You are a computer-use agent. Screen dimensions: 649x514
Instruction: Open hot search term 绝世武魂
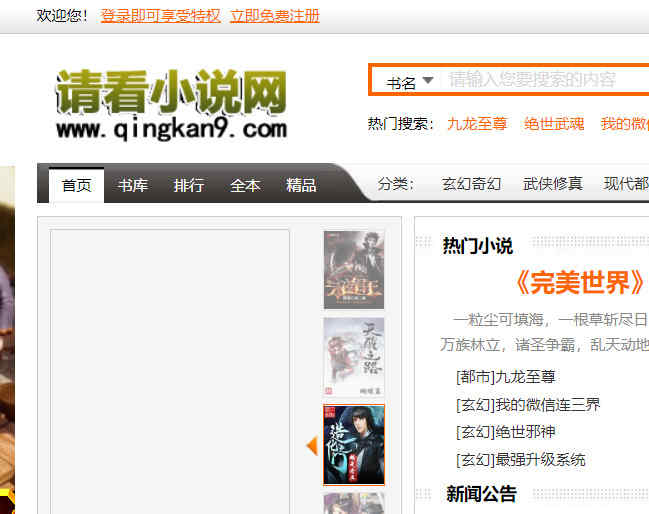coord(554,124)
